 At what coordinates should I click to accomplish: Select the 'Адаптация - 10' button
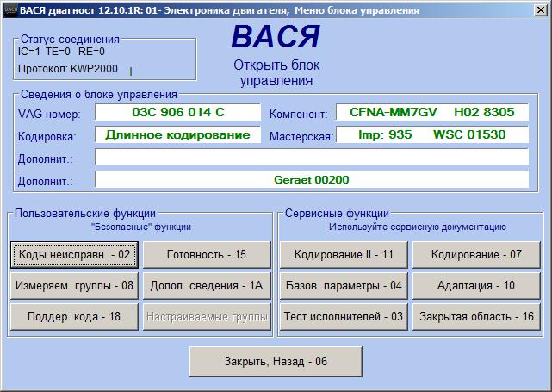[477, 285]
